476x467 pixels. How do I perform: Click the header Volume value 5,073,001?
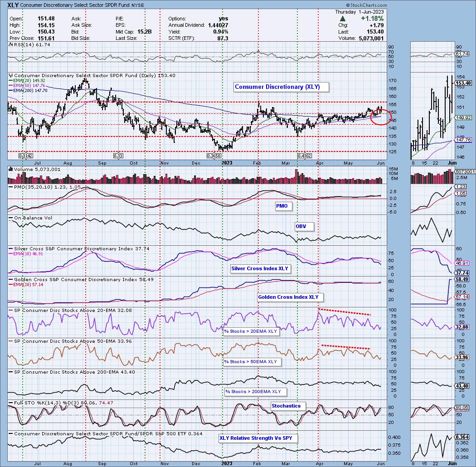pos(371,39)
